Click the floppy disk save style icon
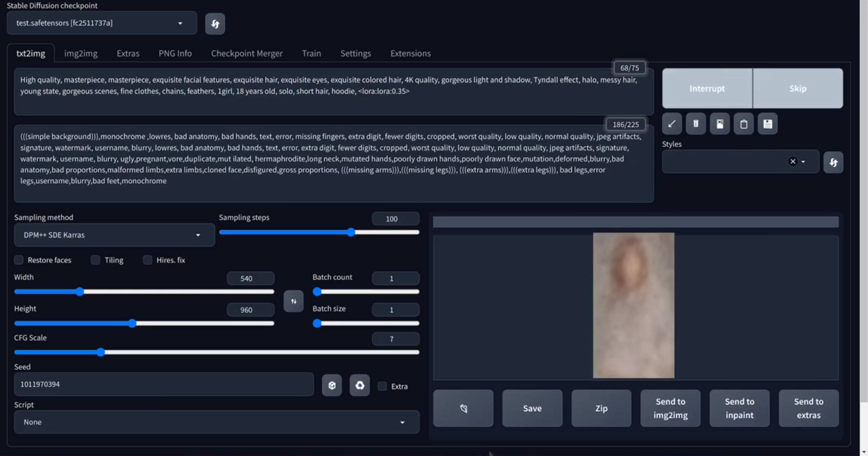 click(x=767, y=124)
